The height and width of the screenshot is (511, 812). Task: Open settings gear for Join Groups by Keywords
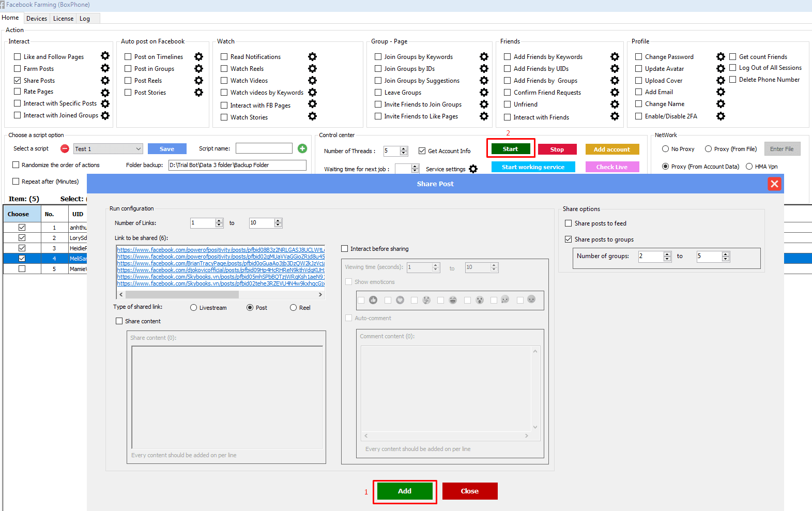point(484,56)
